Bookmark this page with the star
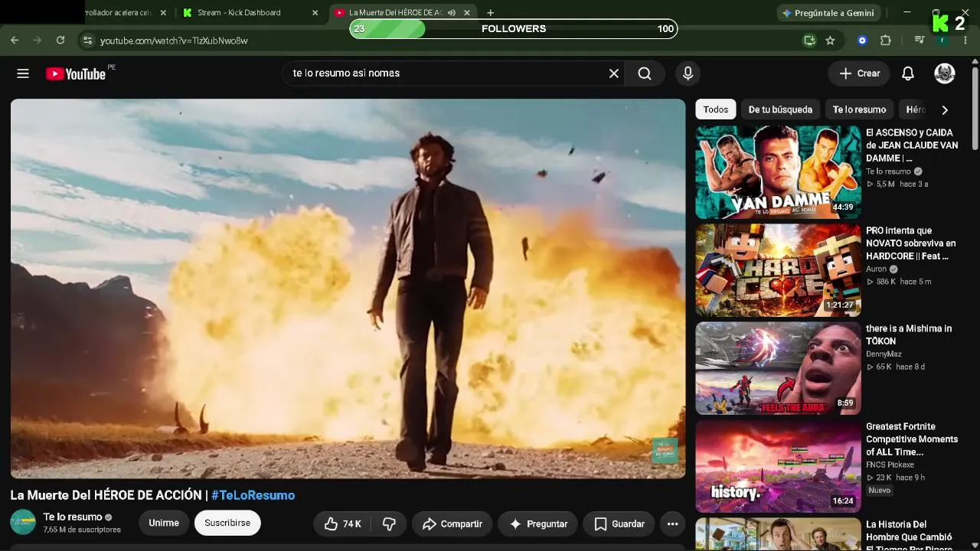980x551 pixels. click(x=830, y=41)
